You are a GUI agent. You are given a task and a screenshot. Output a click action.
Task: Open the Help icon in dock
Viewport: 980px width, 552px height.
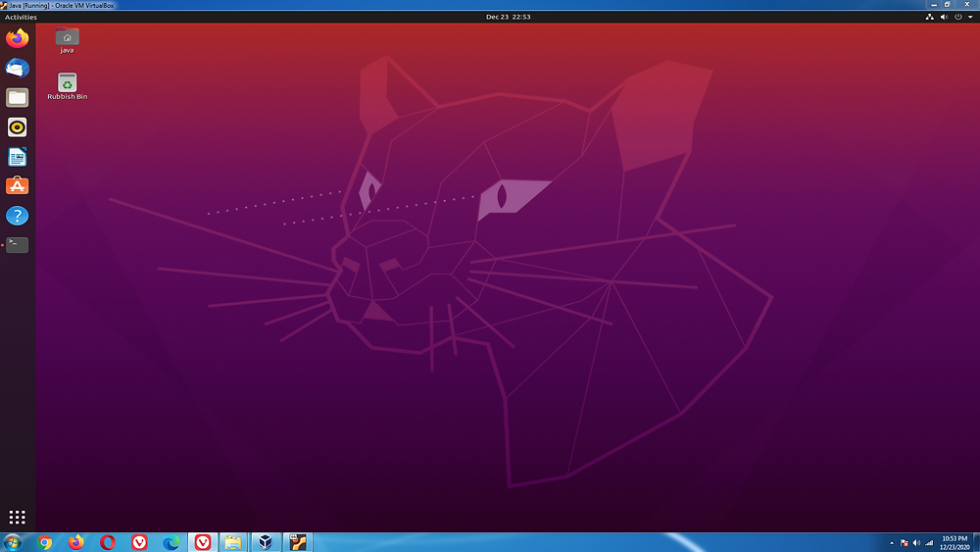17,216
